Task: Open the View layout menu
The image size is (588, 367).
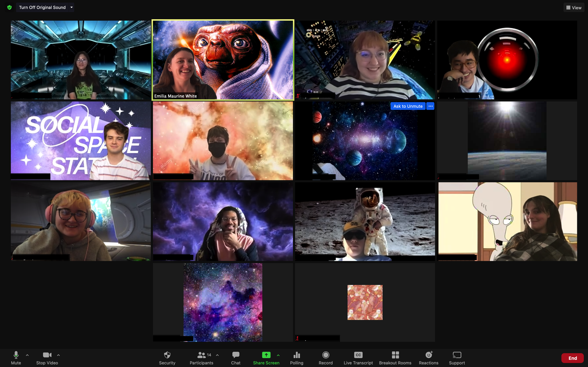Action: click(574, 8)
